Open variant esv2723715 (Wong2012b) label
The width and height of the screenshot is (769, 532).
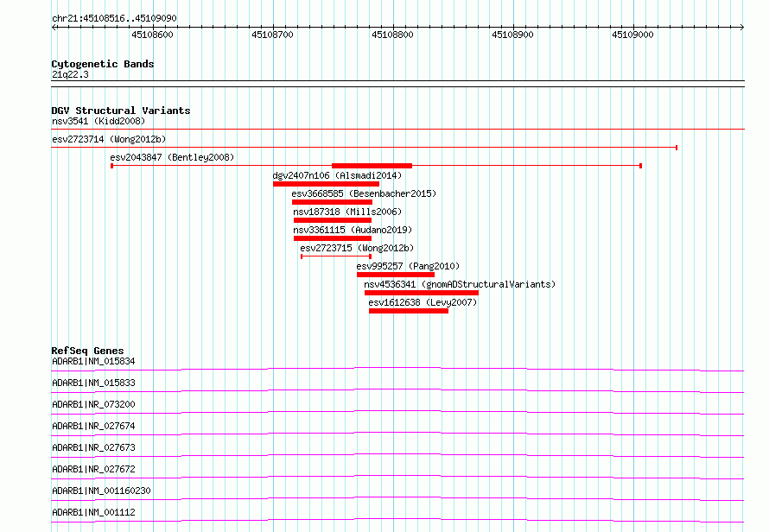[x=357, y=248]
